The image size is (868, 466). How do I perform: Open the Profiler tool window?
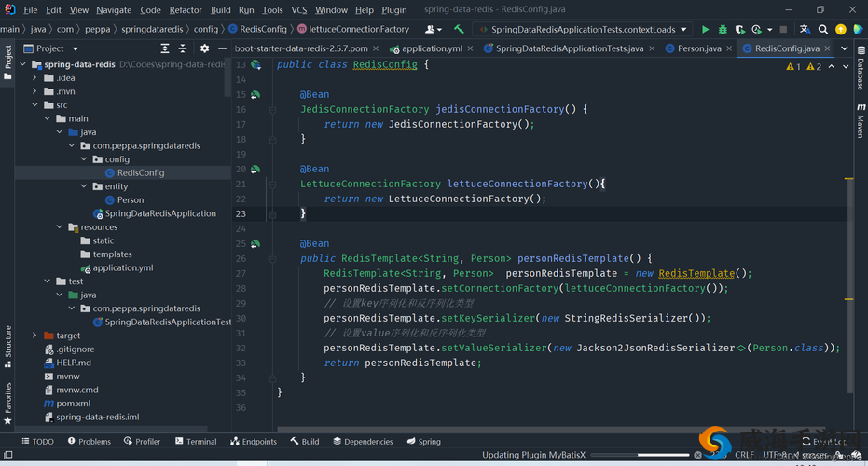tap(143, 441)
